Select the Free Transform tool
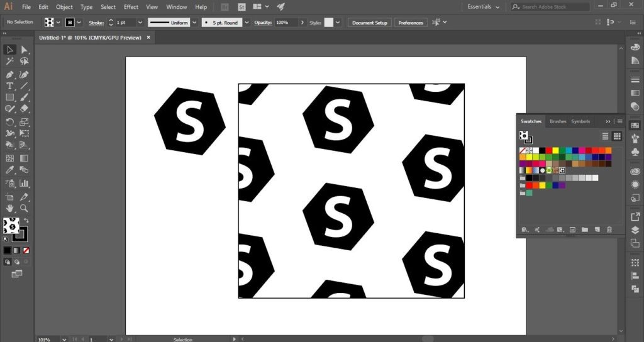 [x=25, y=133]
